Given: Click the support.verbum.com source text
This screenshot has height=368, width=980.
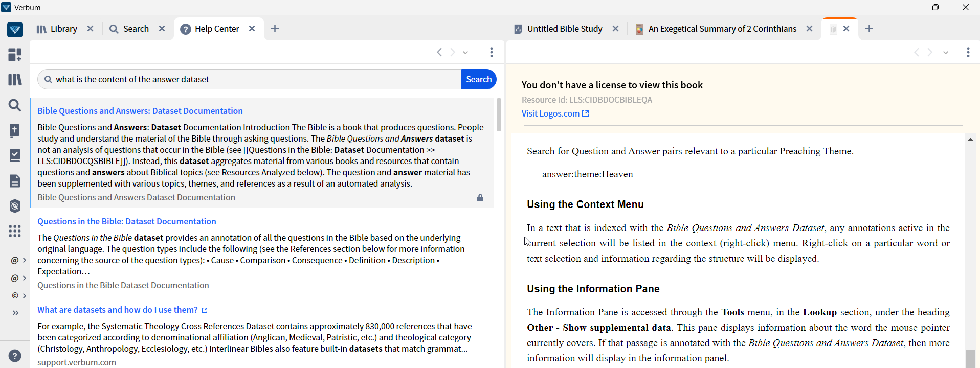Looking at the screenshot, I should (x=77, y=362).
